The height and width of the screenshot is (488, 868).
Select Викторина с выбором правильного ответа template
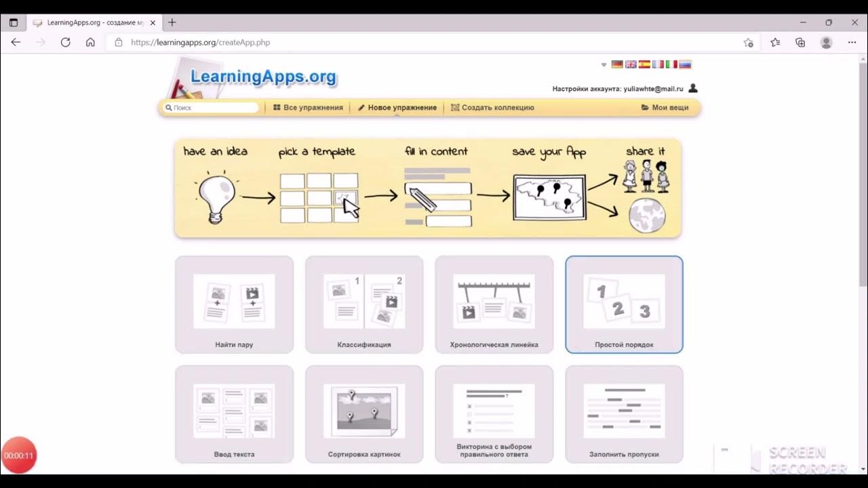[x=494, y=414]
